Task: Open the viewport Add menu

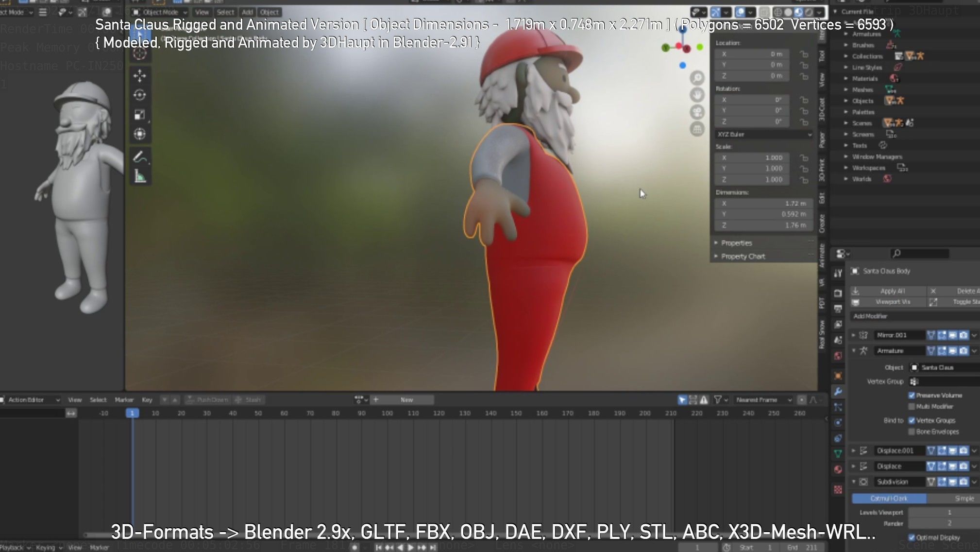Action: tap(247, 12)
